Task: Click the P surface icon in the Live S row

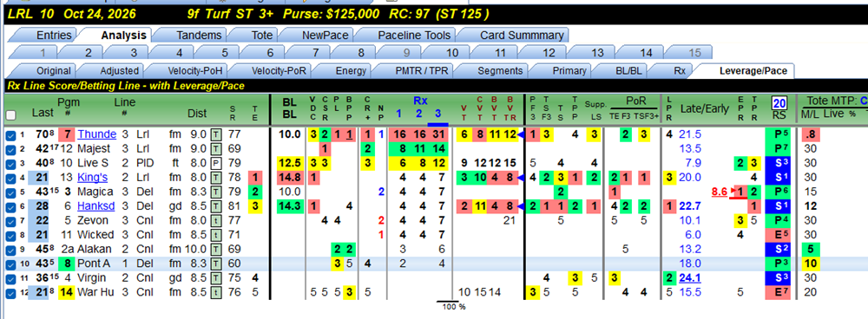Action: click(x=217, y=163)
